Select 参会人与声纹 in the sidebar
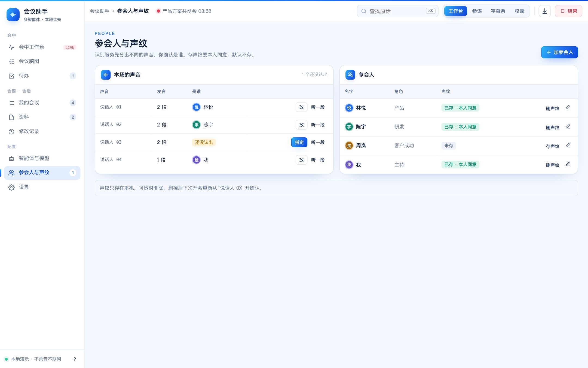Viewport: 588px width, 368px height. click(x=42, y=173)
